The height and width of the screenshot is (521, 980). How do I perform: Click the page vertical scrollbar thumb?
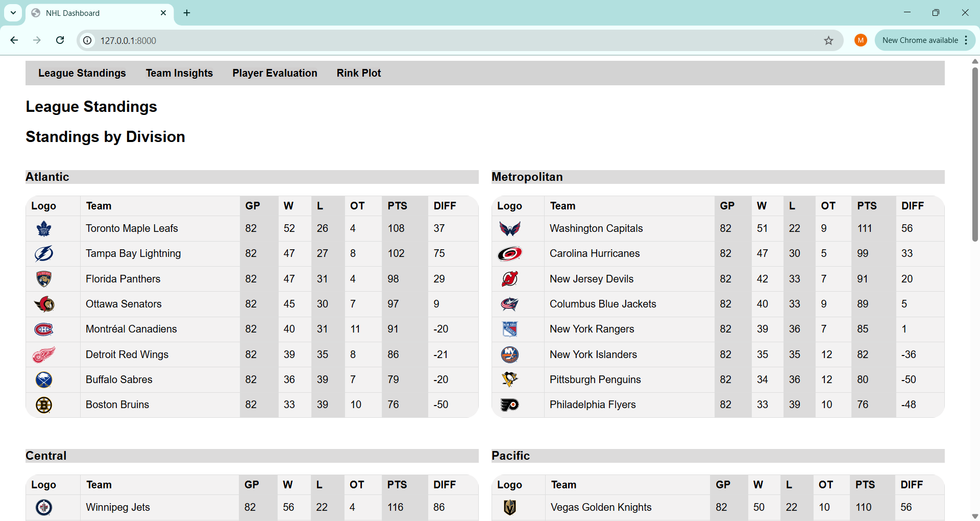click(975, 153)
